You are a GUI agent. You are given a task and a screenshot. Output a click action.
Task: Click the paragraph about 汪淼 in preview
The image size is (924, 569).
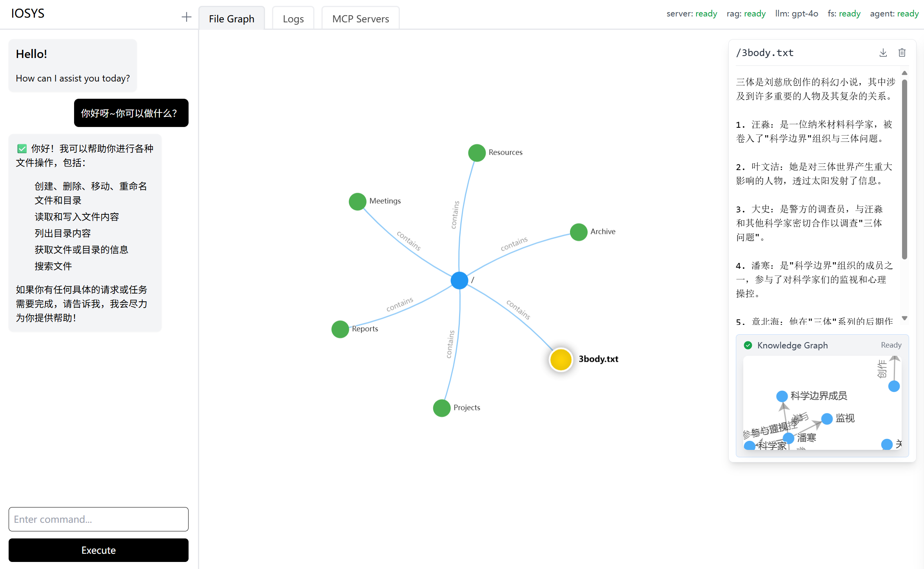(814, 131)
